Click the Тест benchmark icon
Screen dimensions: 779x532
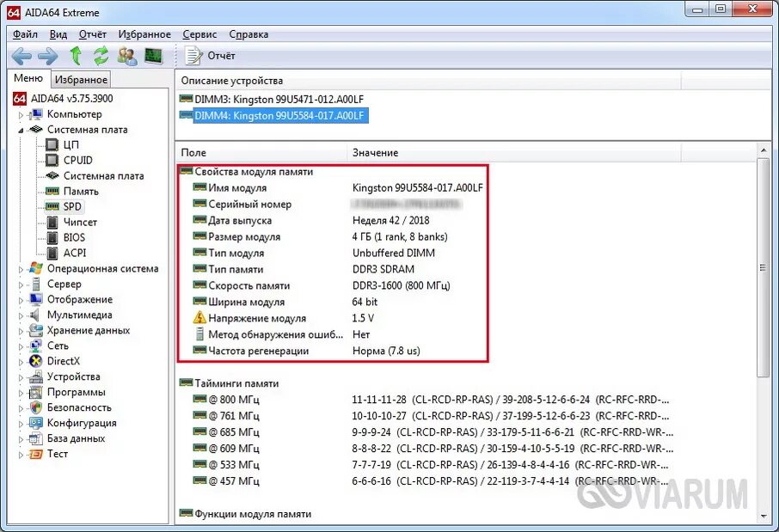click(x=36, y=454)
